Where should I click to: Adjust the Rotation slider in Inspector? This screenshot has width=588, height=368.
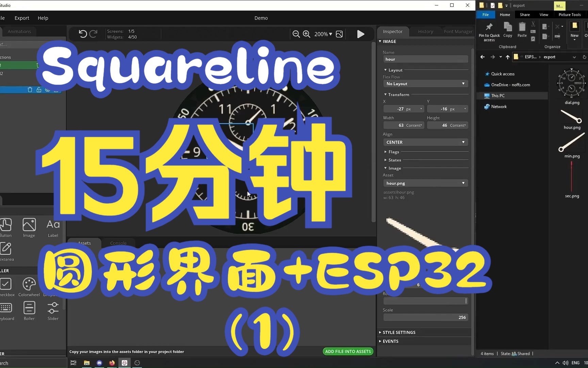point(425,301)
